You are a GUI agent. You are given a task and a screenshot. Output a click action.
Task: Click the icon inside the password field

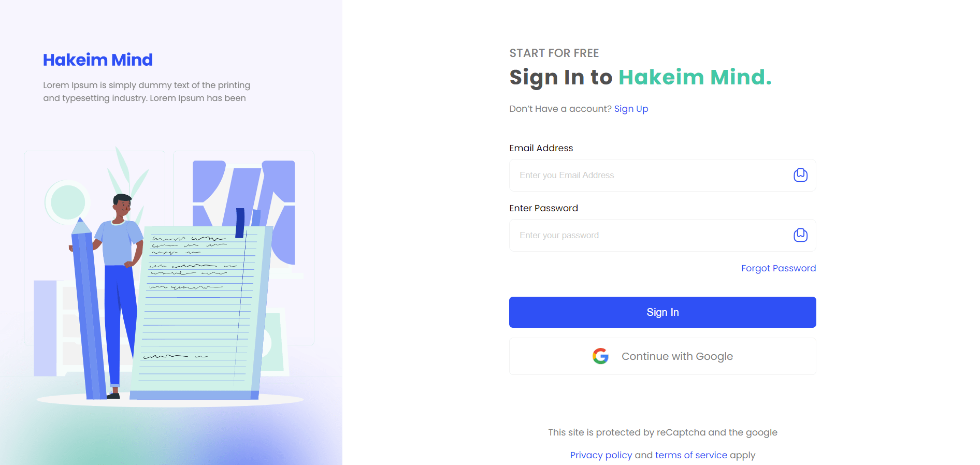coord(800,235)
